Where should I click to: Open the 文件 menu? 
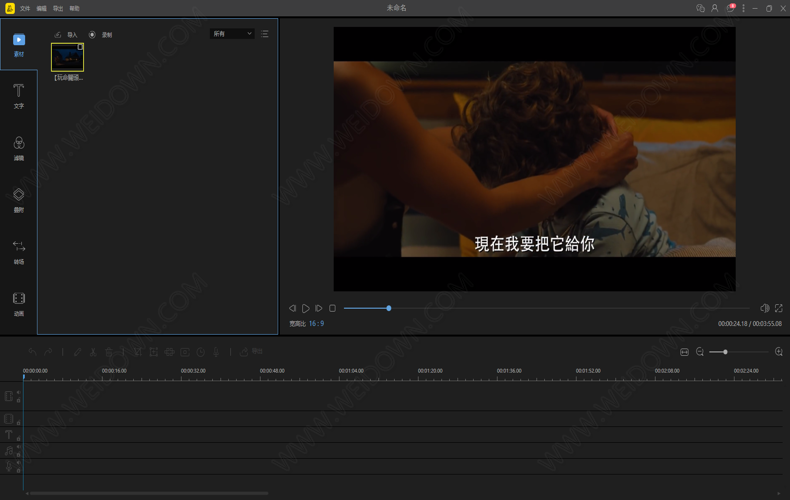tap(25, 8)
